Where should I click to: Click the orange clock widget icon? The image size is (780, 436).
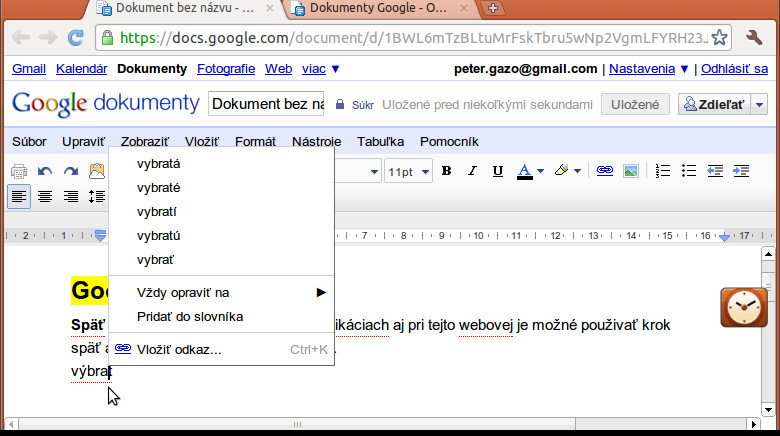[744, 307]
